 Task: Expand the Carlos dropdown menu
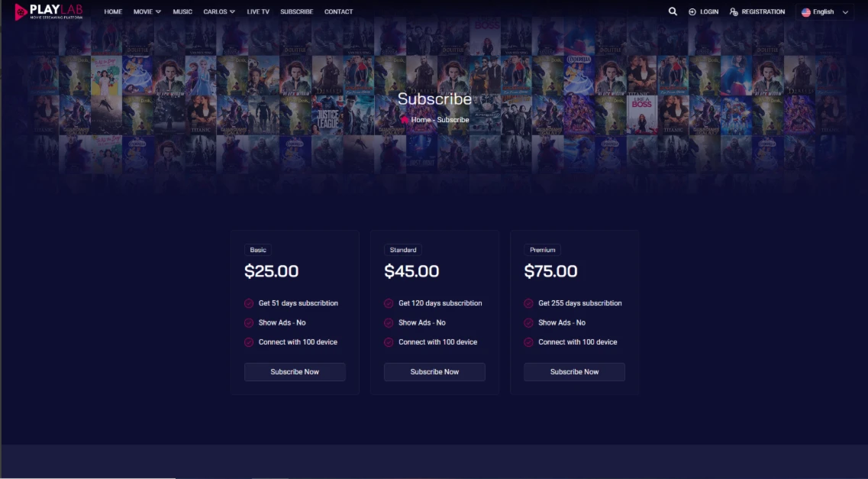tap(218, 11)
